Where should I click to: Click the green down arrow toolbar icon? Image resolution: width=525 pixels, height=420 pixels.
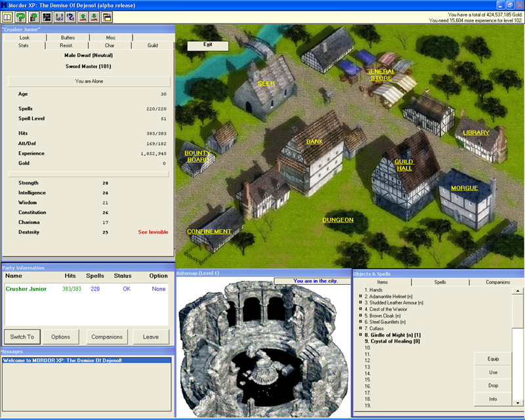pyautogui.click(x=94, y=17)
